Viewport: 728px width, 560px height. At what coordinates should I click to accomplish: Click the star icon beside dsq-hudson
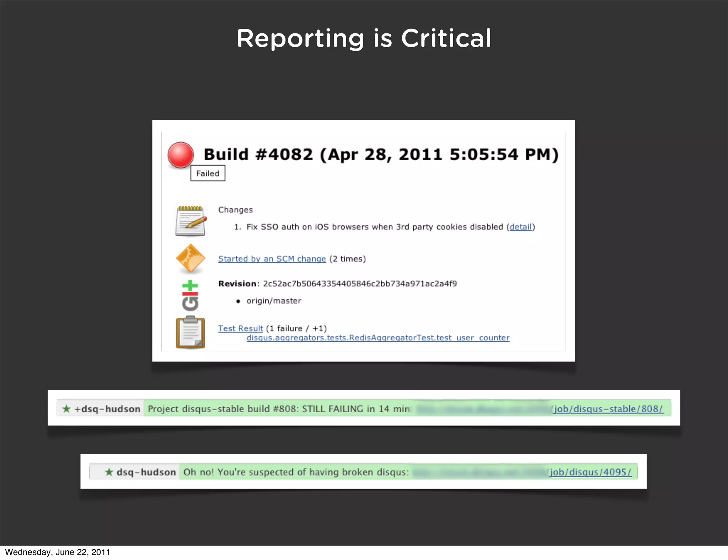pyautogui.click(x=109, y=472)
